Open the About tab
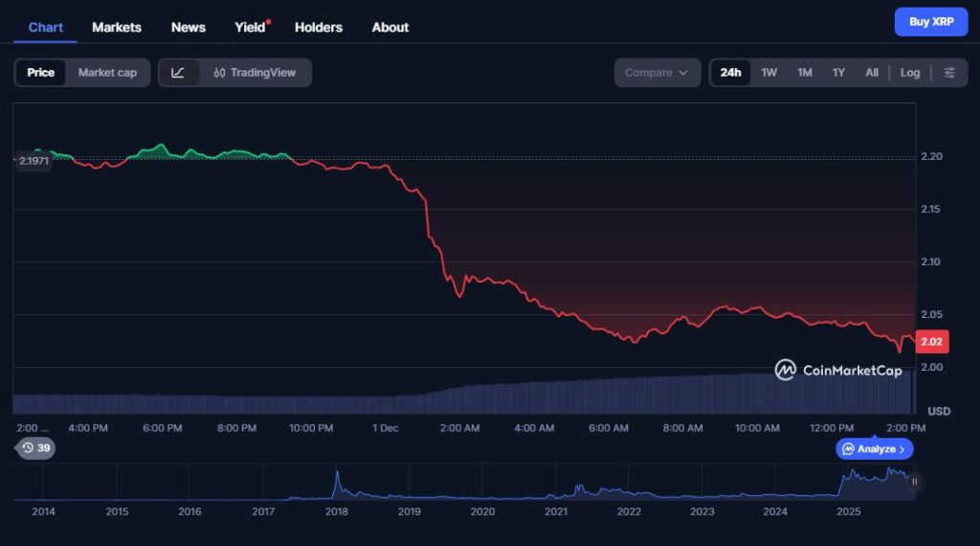The width and height of the screenshot is (980, 546). (390, 28)
